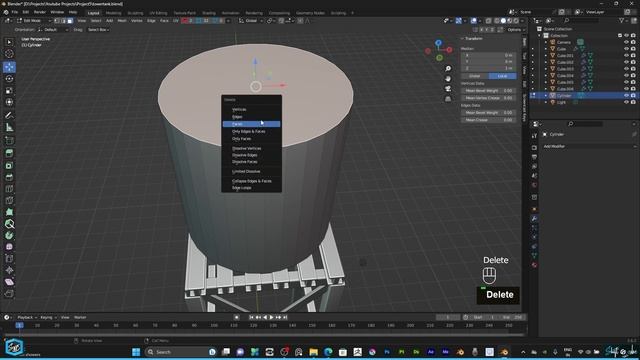Select the Loop Cut tool
This screenshot has height=360, width=640.
click(x=9, y=189)
